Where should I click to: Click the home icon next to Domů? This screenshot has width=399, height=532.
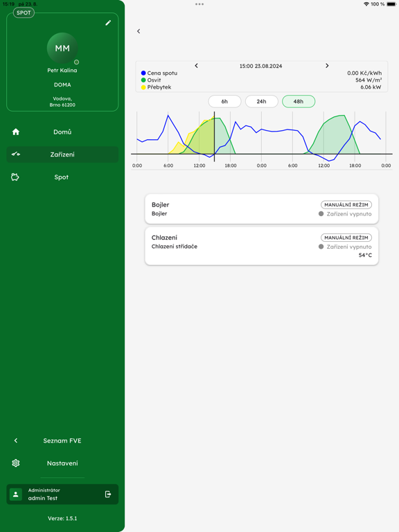(x=16, y=132)
